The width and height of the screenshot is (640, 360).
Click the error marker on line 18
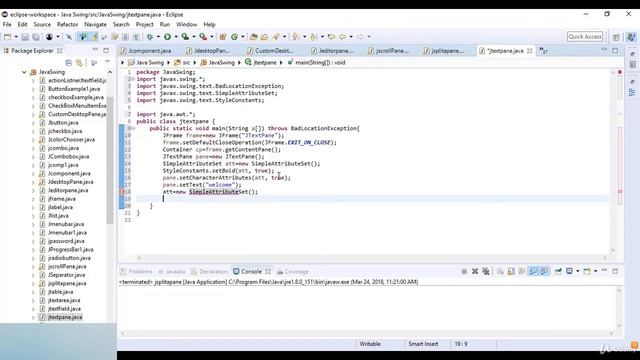[x=122, y=192]
